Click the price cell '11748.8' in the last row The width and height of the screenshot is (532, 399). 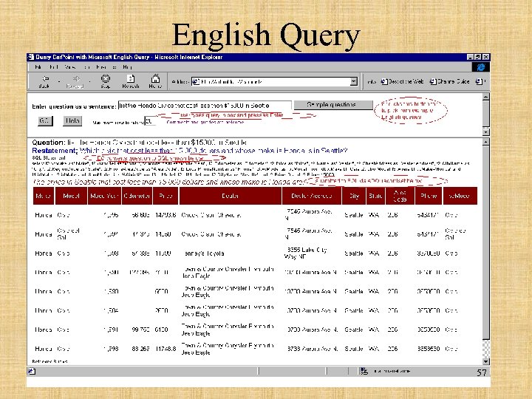point(166,349)
